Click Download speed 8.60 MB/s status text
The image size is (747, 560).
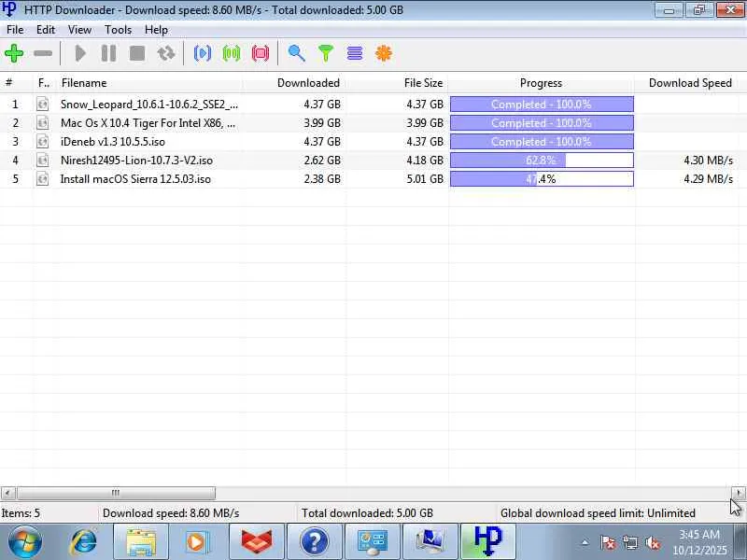[171, 513]
